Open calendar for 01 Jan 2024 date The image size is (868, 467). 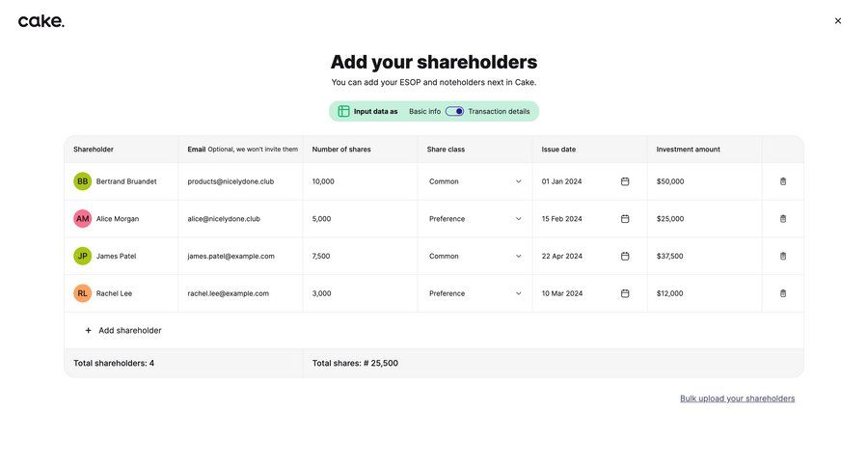625,181
